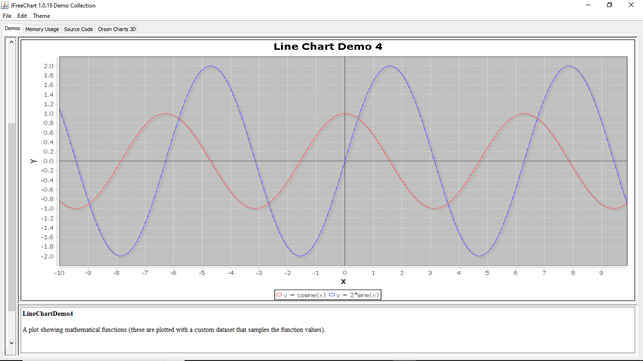Image resolution: width=643 pixels, height=361 pixels.
Task: Switch to the Memory Usage tab
Action: click(x=42, y=29)
